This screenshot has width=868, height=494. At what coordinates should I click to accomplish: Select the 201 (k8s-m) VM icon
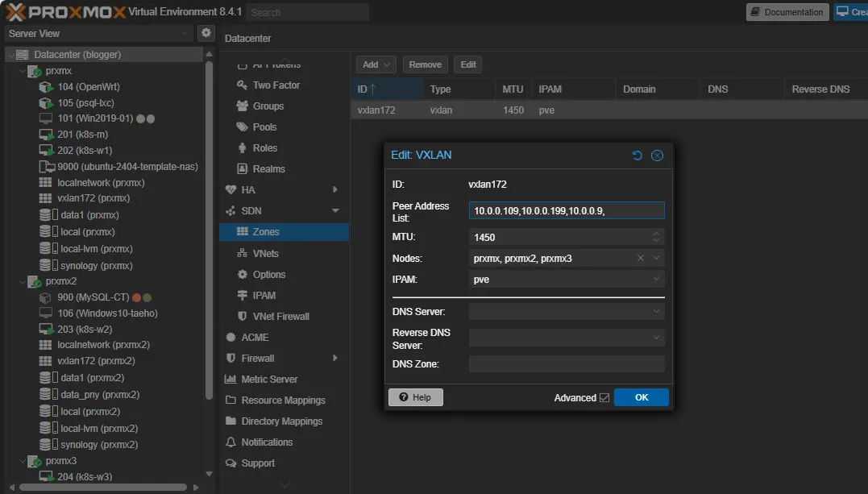[46, 135]
